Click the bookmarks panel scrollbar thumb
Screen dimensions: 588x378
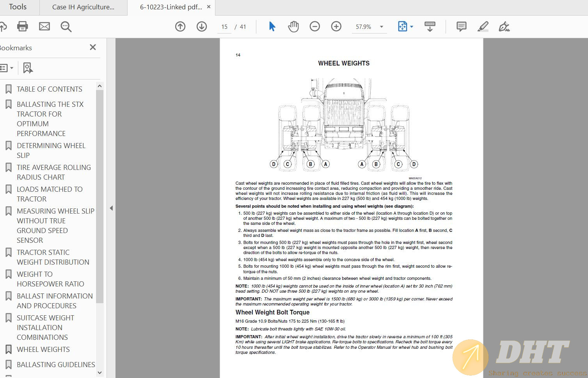pos(99,196)
